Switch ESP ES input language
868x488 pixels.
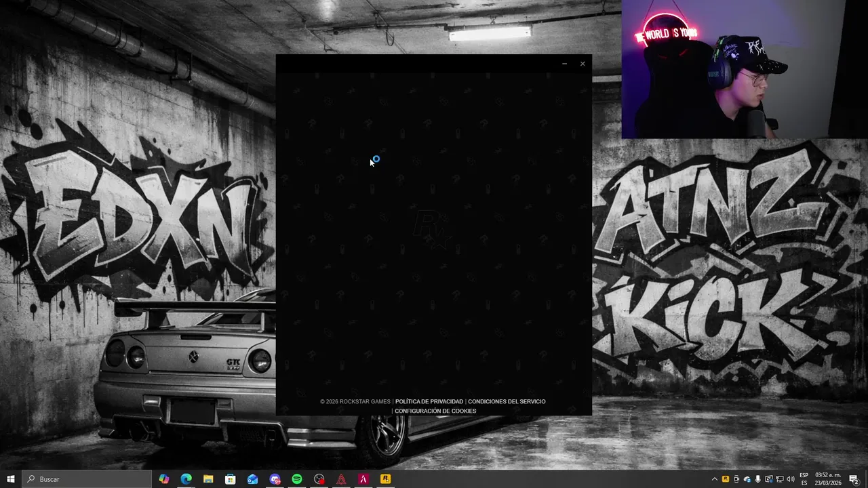(804, 479)
